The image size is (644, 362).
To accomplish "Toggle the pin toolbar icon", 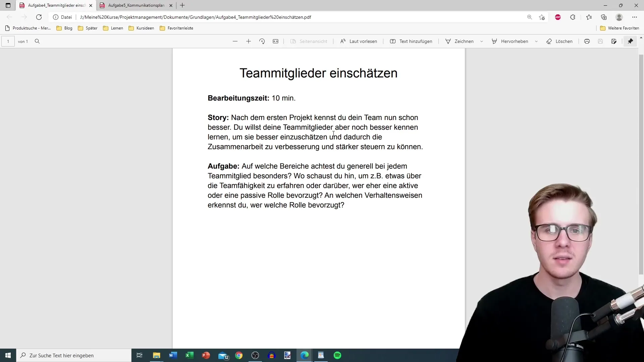I will (631, 41).
